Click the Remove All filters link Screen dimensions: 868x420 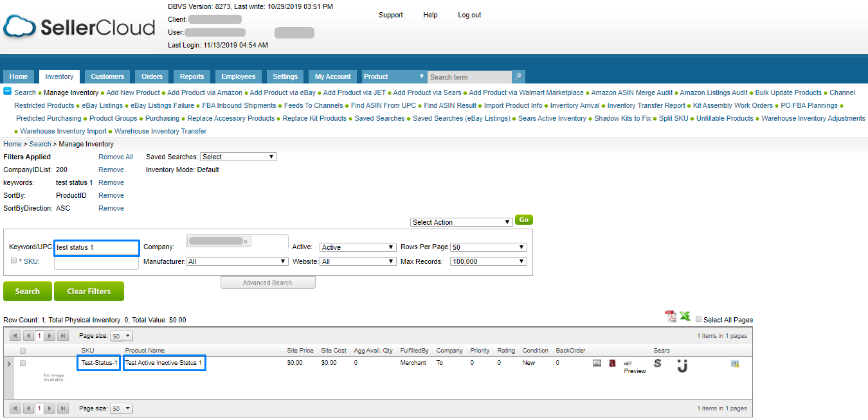click(x=116, y=157)
